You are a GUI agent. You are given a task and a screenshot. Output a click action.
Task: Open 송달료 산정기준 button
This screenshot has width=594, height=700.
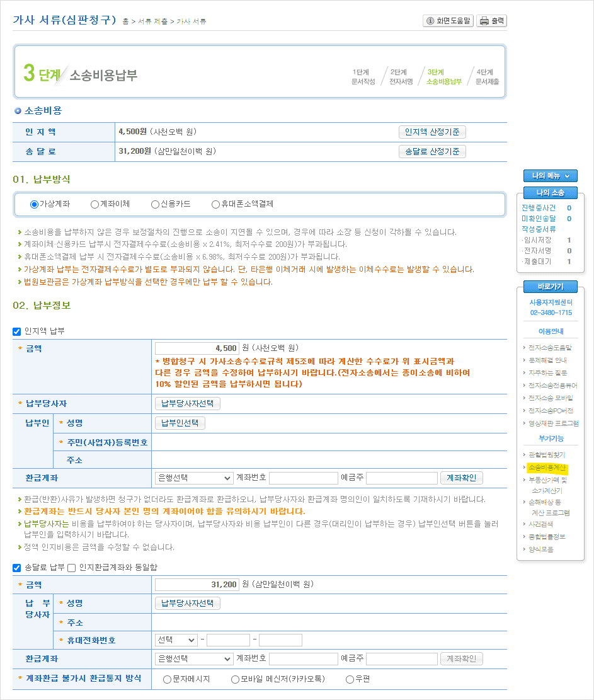coord(432,151)
